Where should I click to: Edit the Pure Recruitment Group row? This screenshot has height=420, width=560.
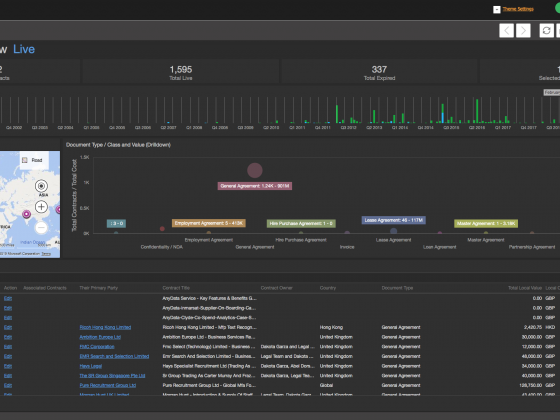(x=8, y=385)
